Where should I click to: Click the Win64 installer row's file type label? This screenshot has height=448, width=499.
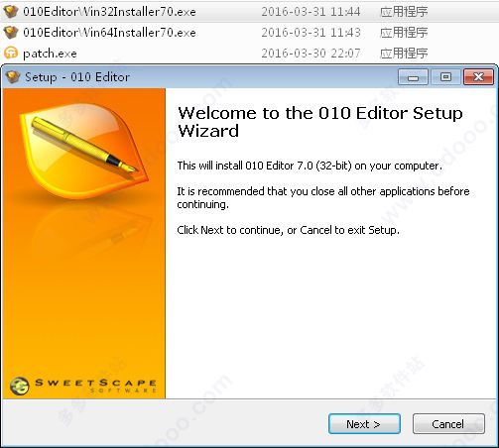click(404, 33)
